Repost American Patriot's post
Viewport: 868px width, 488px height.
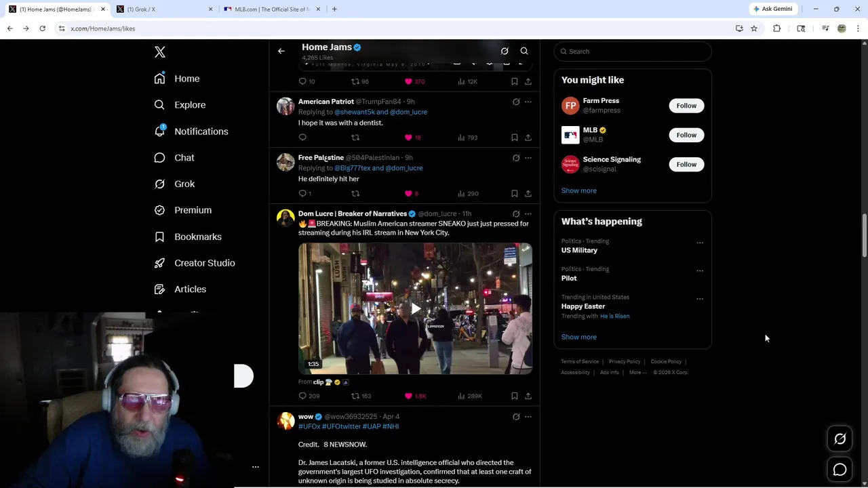click(355, 138)
